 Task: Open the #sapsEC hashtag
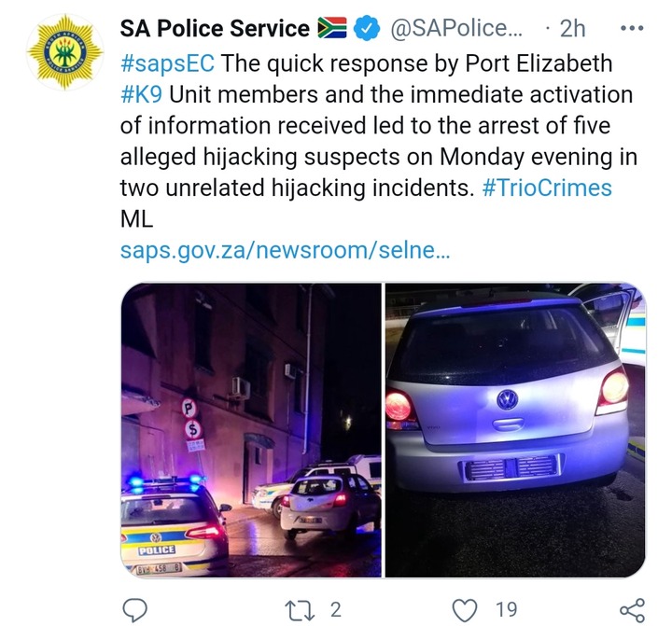[168, 63]
